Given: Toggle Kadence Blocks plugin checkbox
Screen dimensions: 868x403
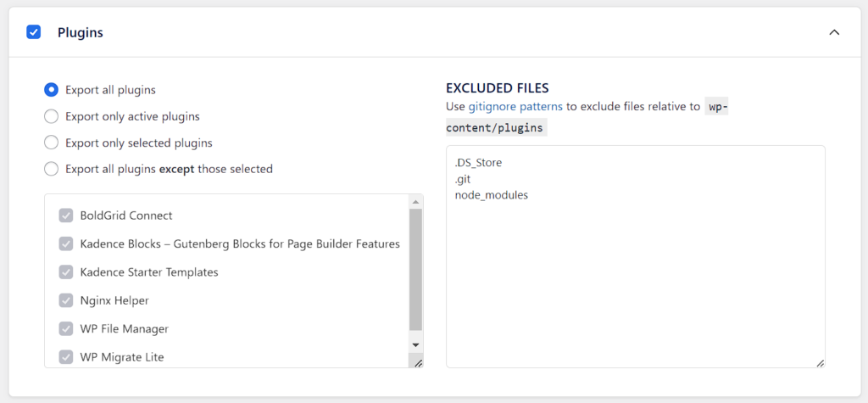Looking at the screenshot, I should pos(66,243).
